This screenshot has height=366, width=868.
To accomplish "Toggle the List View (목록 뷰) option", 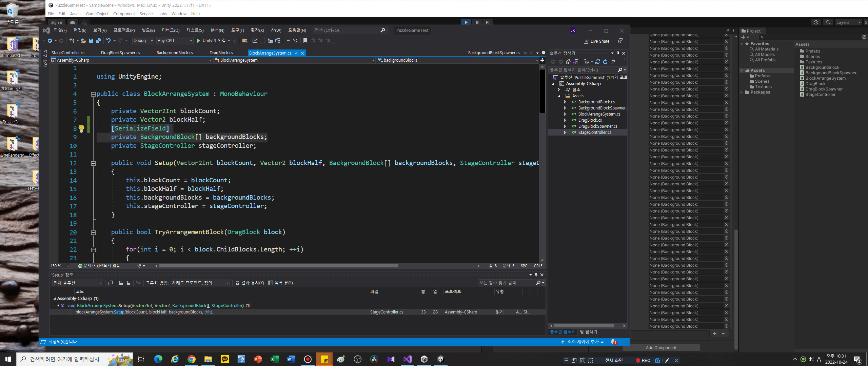I will (x=281, y=283).
